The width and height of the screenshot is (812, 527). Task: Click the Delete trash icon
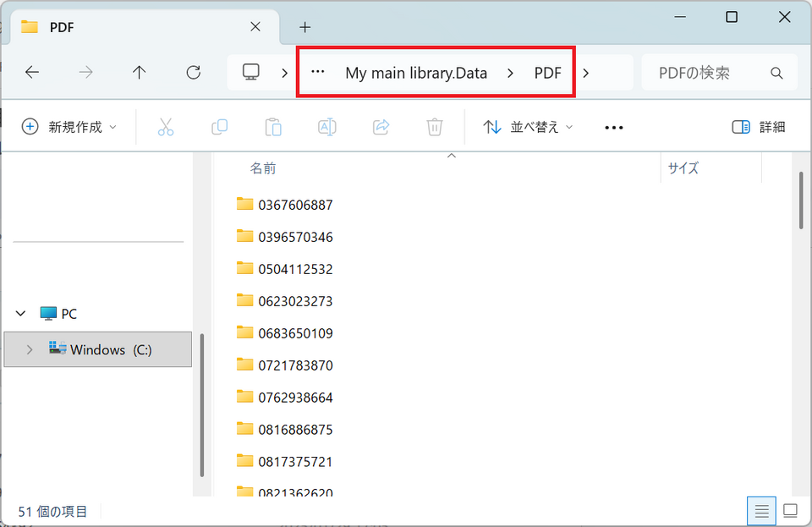click(434, 127)
